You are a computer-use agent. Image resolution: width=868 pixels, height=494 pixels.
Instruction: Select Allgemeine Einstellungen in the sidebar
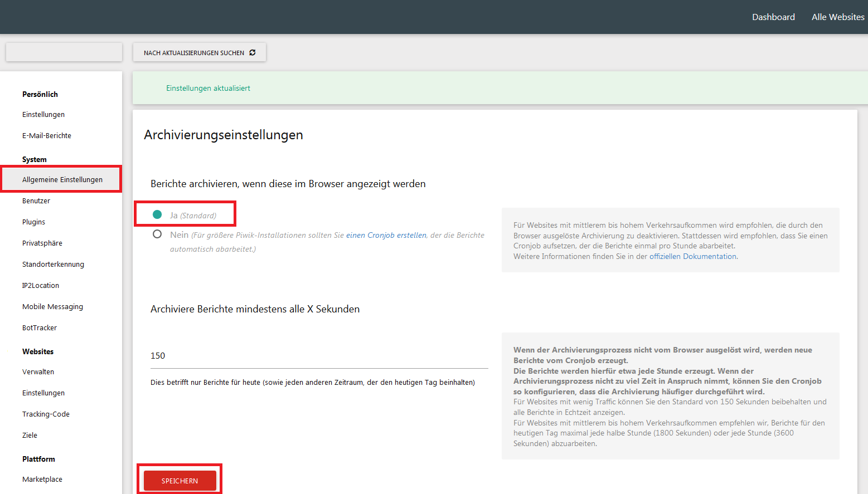[x=62, y=179]
